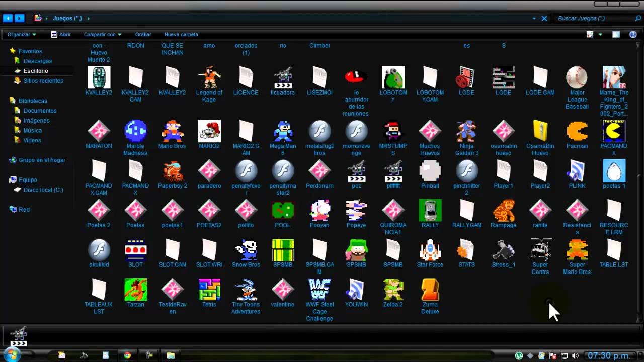Open the Legend of Kage game icon
Viewport: 644px width, 362px height.
(x=209, y=77)
